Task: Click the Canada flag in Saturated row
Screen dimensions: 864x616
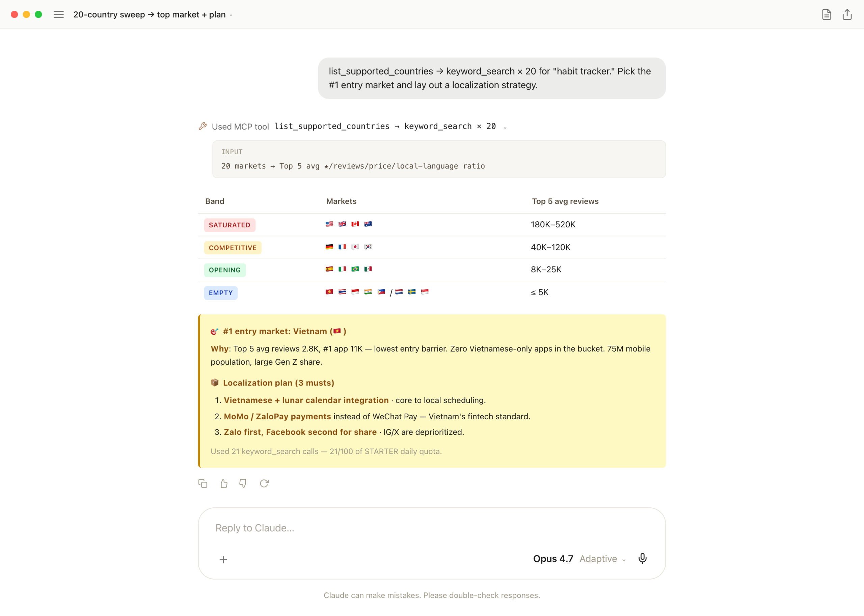Action: coord(355,224)
